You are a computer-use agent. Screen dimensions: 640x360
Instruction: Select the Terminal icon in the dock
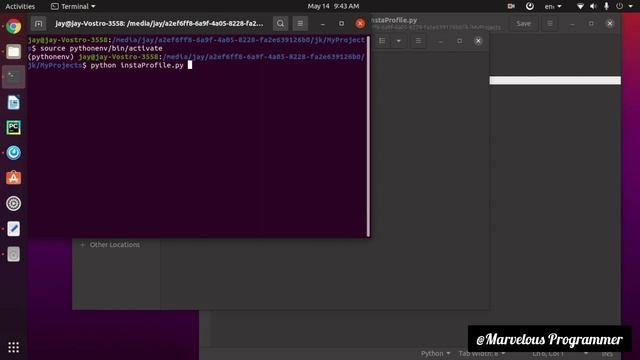[x=13, y=77]
